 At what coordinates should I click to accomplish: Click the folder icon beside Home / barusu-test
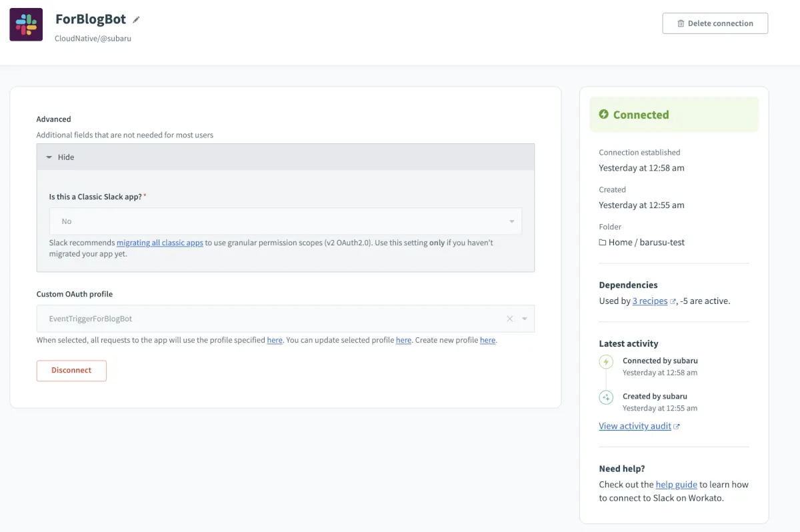603,243
